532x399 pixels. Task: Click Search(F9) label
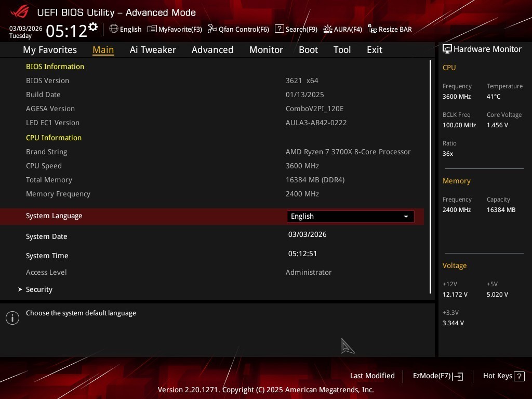coord(301,29)
